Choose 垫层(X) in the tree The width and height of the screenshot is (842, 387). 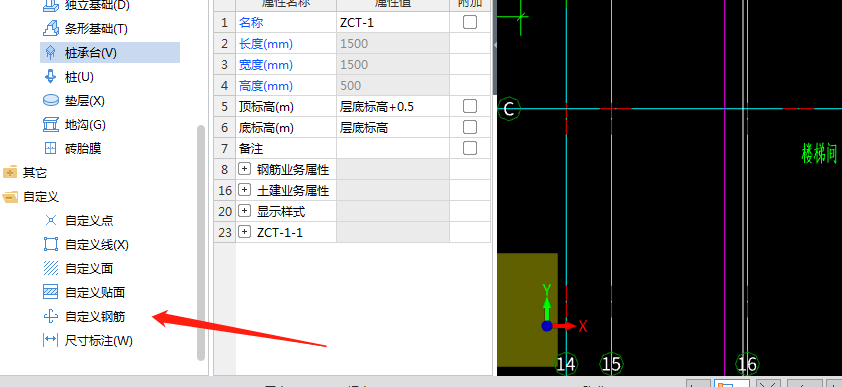pos(85,101)
